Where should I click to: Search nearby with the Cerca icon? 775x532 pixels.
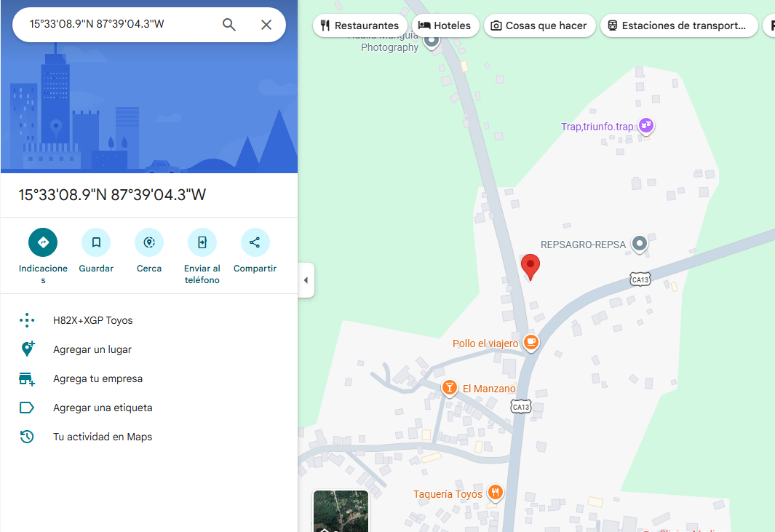tap(149, 242)
